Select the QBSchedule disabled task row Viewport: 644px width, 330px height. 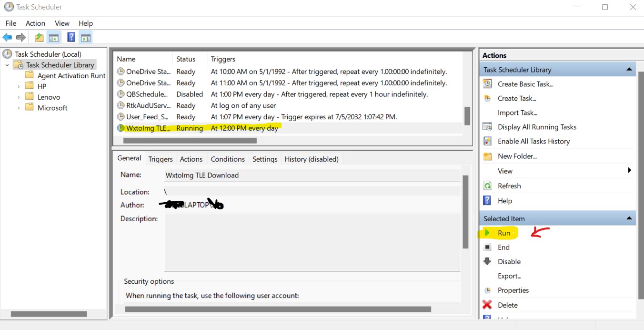point(147,94)
